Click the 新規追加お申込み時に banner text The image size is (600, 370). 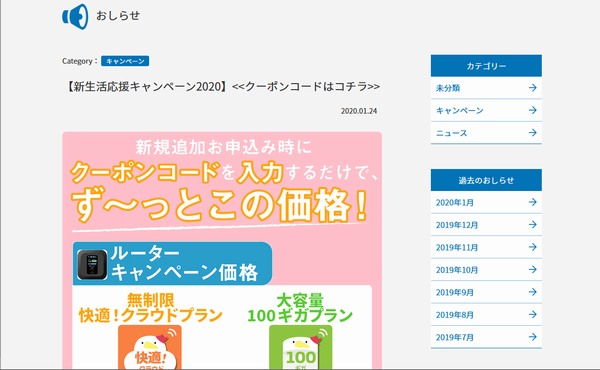tap(224, 147)
